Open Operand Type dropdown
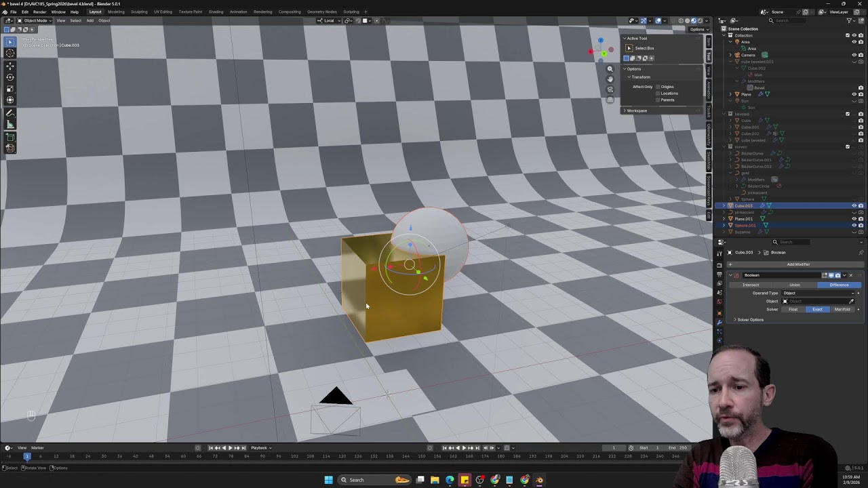The image size is (868, 488). click(x=819, y=293)
